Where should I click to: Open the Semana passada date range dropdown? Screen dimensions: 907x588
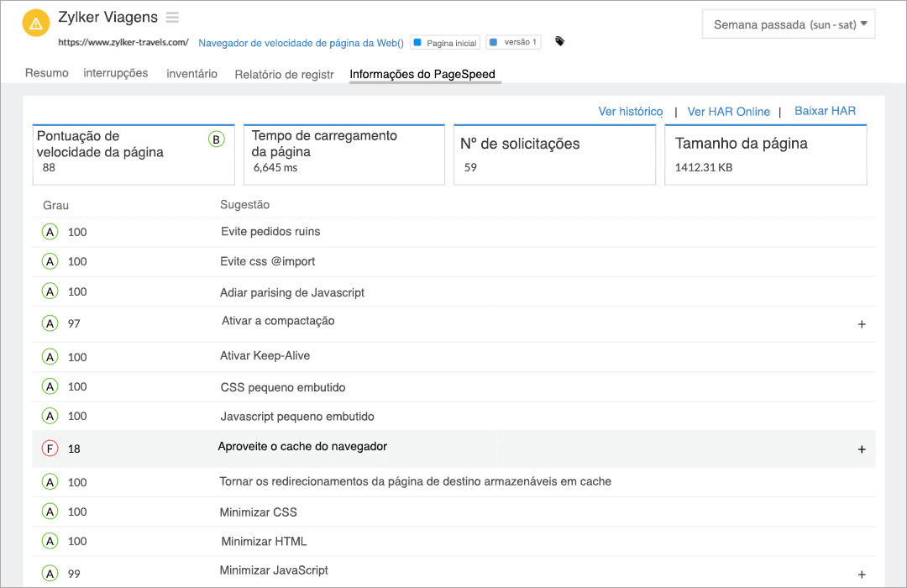pos(788,24)
